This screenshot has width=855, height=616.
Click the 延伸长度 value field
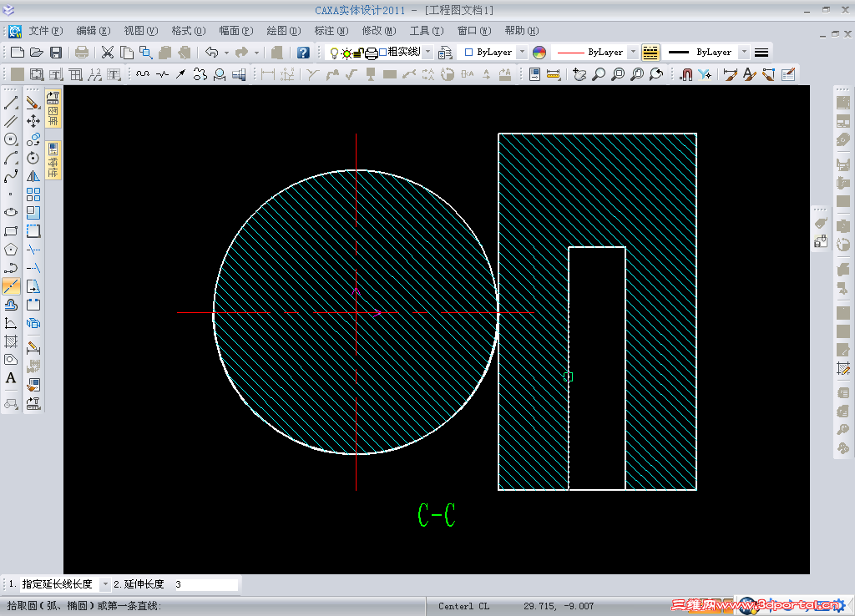coord(205,583)
